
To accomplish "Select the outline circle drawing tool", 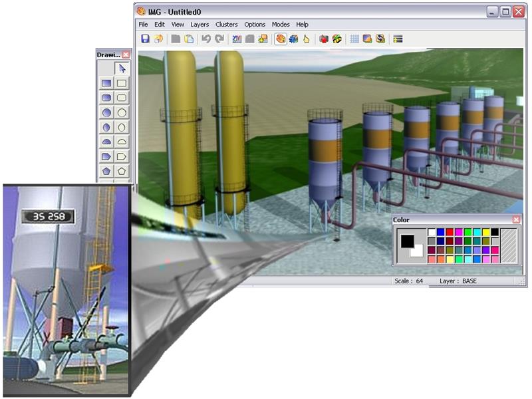I will [x=122, y=112].
